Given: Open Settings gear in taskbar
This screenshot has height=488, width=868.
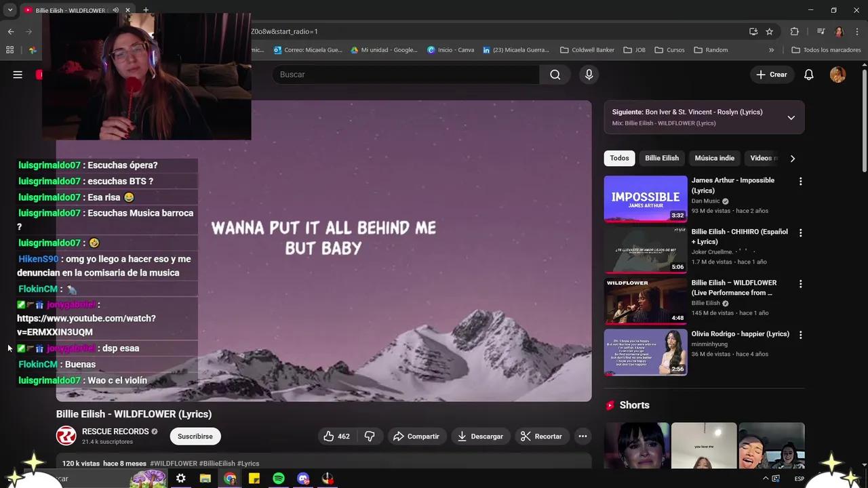Looking at the screenshot, I should [x=181, y=479].
